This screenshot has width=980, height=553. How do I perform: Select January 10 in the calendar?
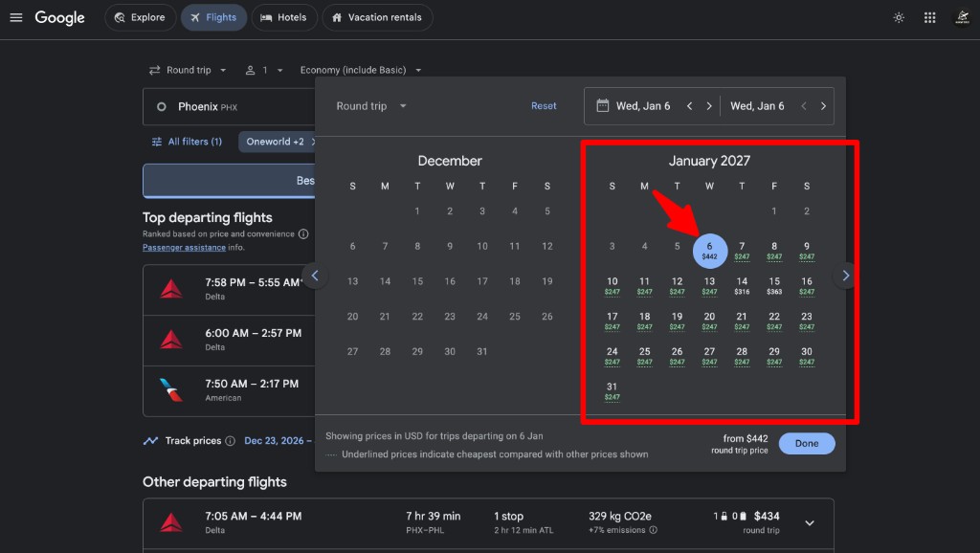612,285
